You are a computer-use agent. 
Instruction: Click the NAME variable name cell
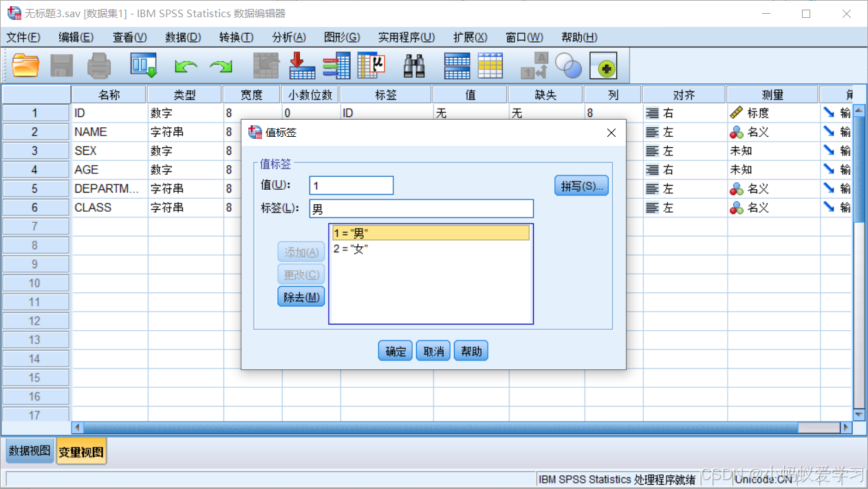point(109,132)
